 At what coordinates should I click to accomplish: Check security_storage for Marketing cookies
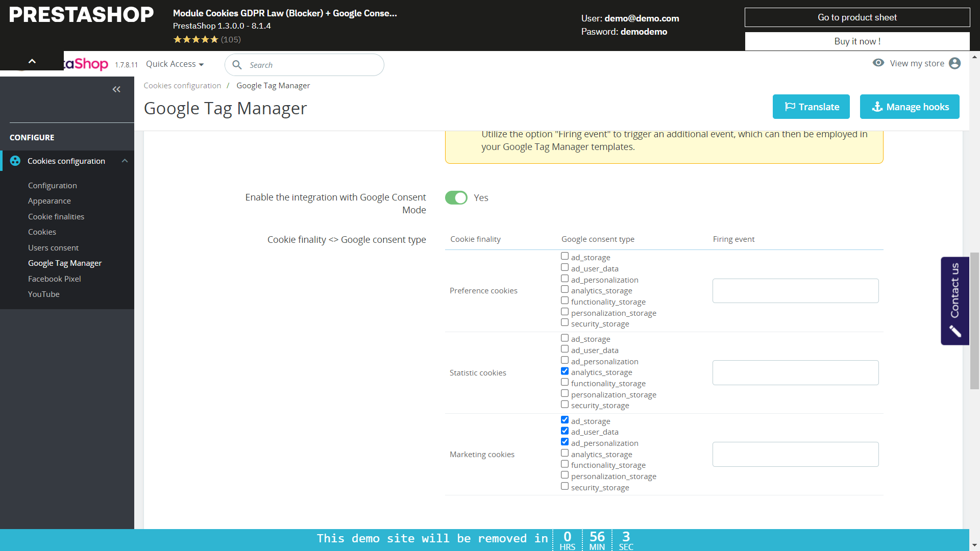[565, 486]
